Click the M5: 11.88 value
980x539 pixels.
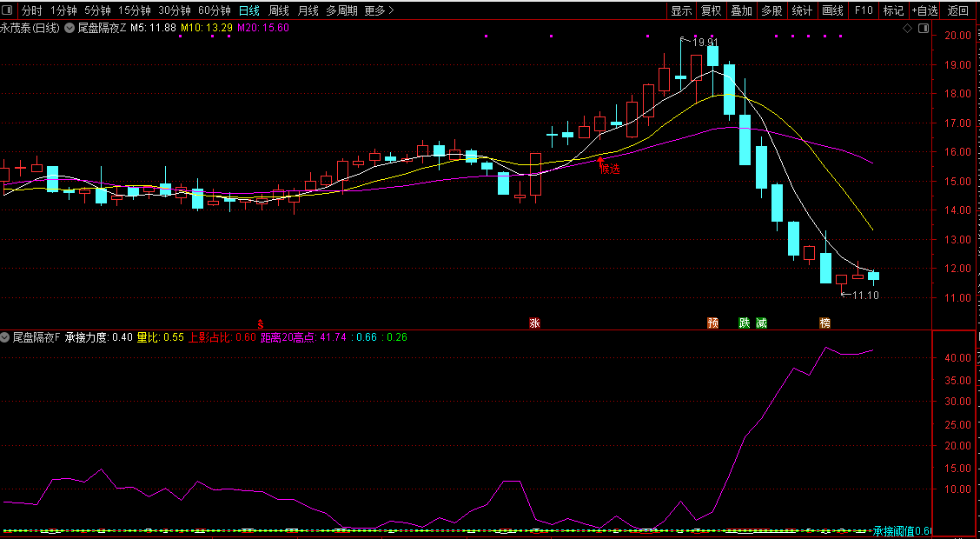[153, 28]
